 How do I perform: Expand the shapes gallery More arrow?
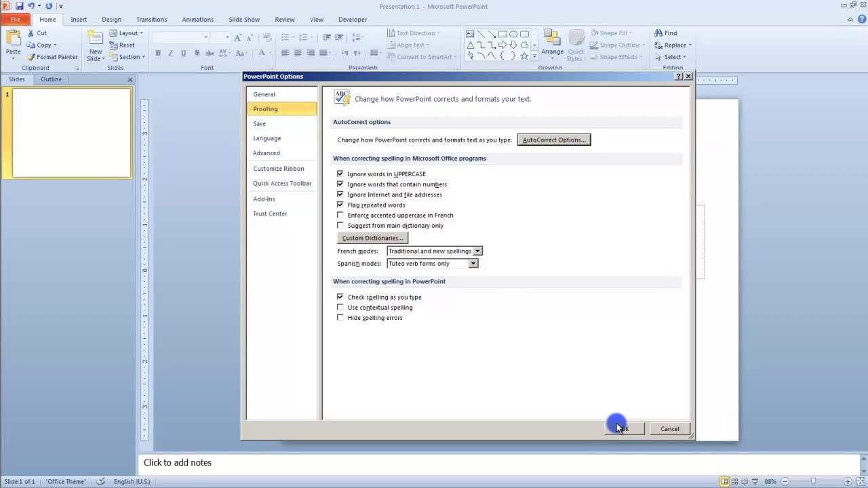tap(534, 56)
